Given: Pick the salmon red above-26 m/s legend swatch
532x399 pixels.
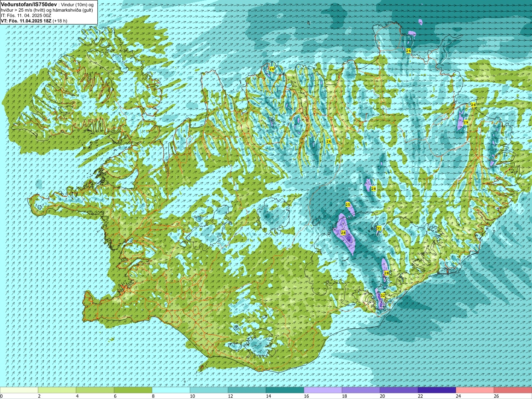Looking at the screenshot, I should click(513, 390).
